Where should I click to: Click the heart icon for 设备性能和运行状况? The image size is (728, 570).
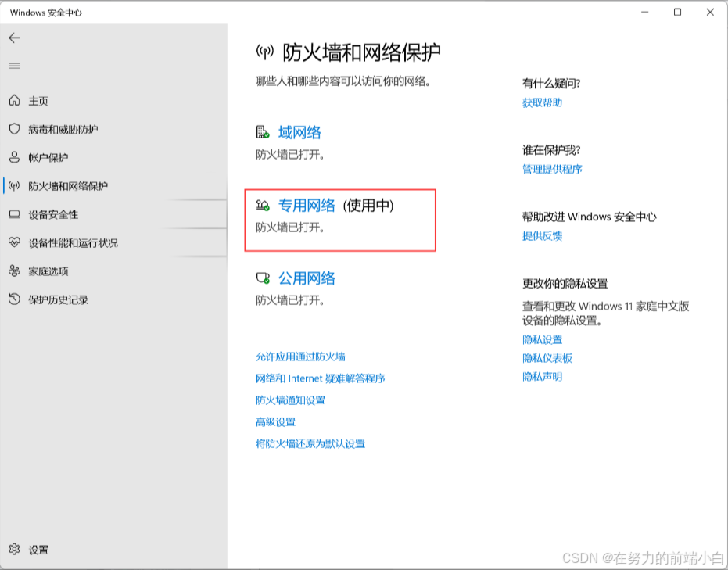pyautogui.click(x=14, y=242)
